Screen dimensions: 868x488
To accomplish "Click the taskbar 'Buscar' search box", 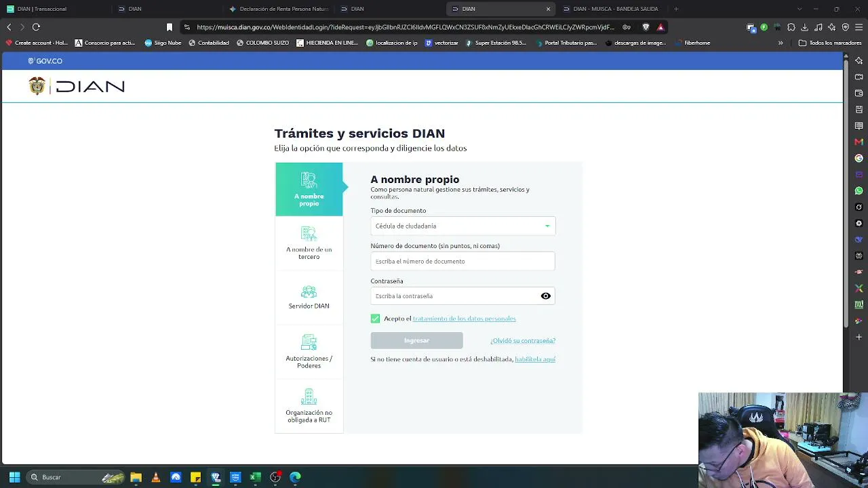I will [76, 477].
